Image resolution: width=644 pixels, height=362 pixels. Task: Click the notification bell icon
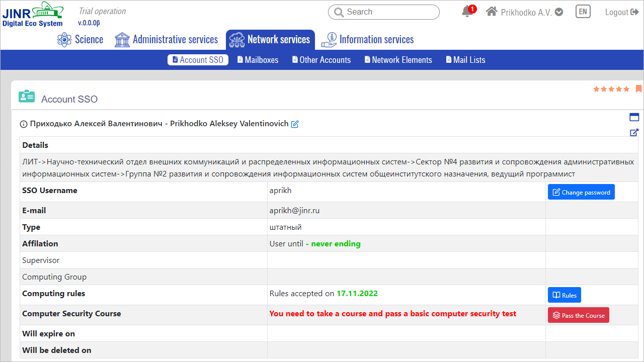(x=467, y=12)
